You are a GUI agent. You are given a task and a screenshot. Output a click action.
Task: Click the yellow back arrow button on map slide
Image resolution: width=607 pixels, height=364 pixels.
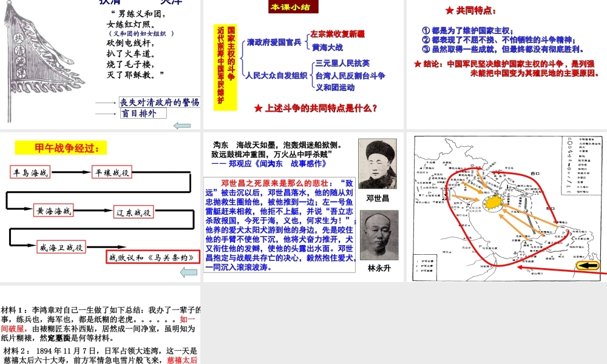click(x=588, y=266)
